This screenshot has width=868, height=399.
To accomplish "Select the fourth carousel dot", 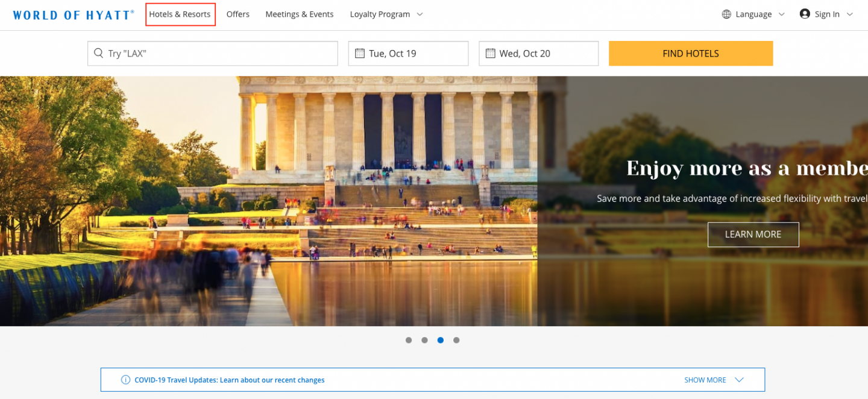I will [456, 340].
